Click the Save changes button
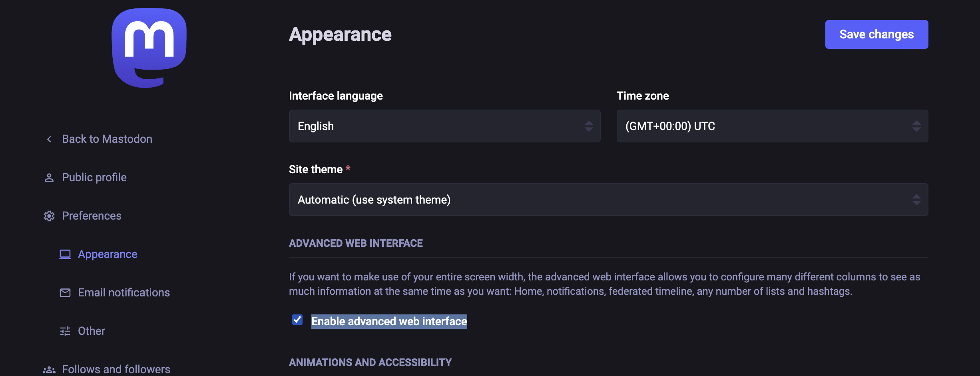The height and width of the screenshot is (376, 980). point(876,34)
